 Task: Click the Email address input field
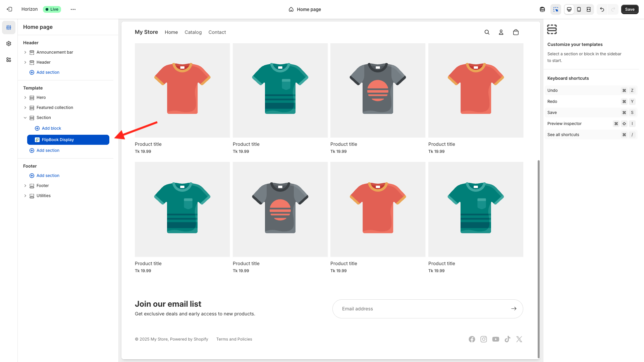point(423,309)
